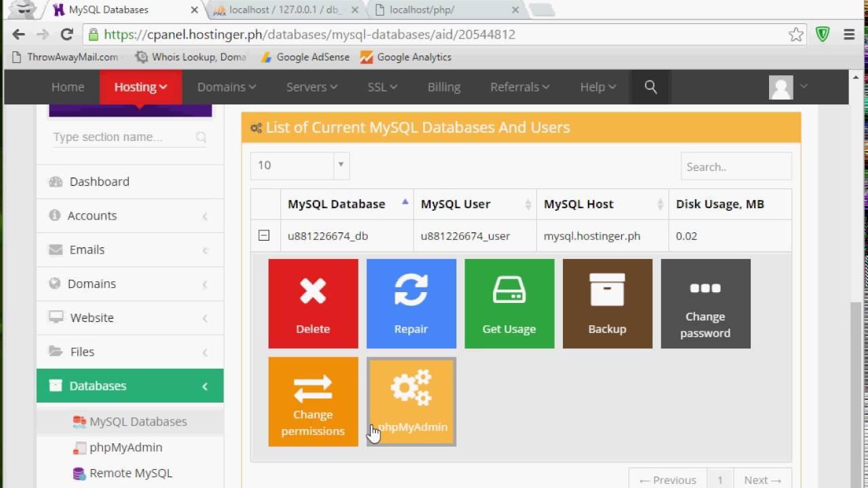This screenshot has height=488, width=868.
Task: Bookmark this page with the star icon
Action: [x=796, y=35]
